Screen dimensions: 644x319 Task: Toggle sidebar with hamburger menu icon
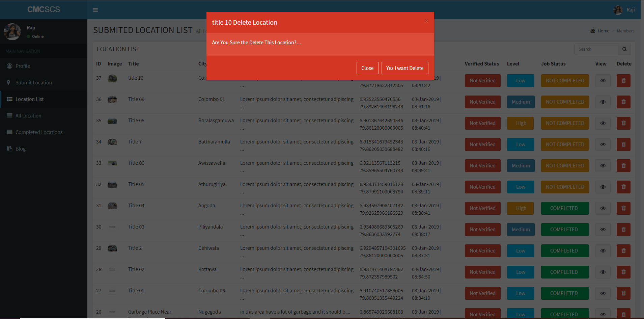pos(95,10)
